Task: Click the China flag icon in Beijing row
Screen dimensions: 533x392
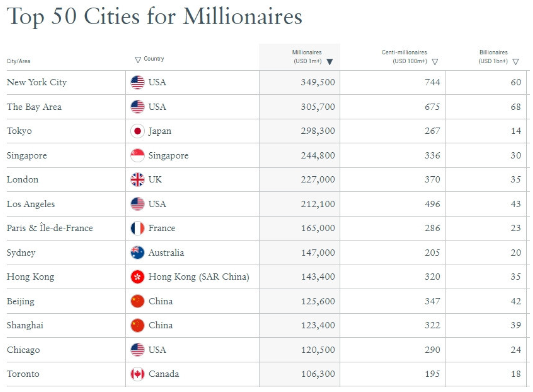Action: [137, 301]
